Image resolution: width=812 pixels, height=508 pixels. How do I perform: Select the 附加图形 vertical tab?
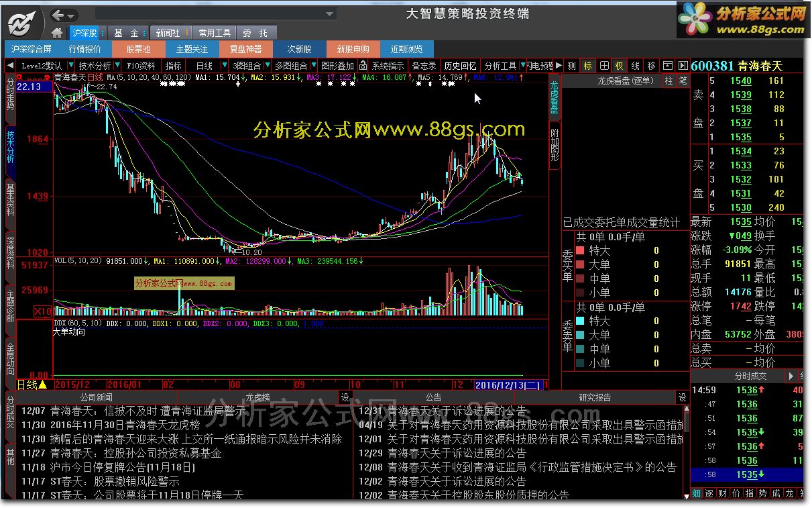point(555,146)
